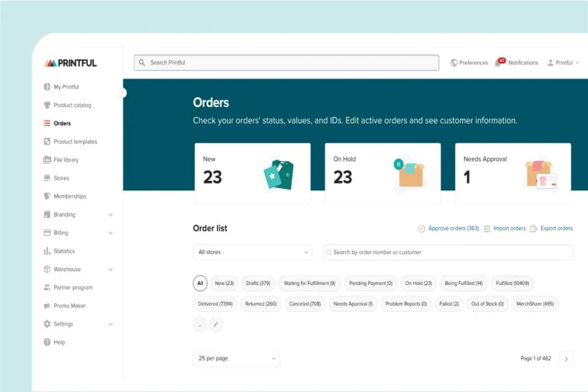Viewport: 588px width, 392px height.
Task: Open notifications bell icon
Action: (x=499, y=62)
